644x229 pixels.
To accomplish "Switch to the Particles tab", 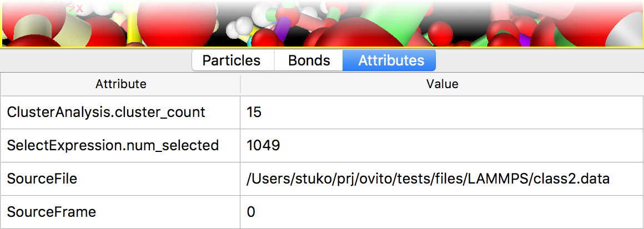I will coord(232,60).
